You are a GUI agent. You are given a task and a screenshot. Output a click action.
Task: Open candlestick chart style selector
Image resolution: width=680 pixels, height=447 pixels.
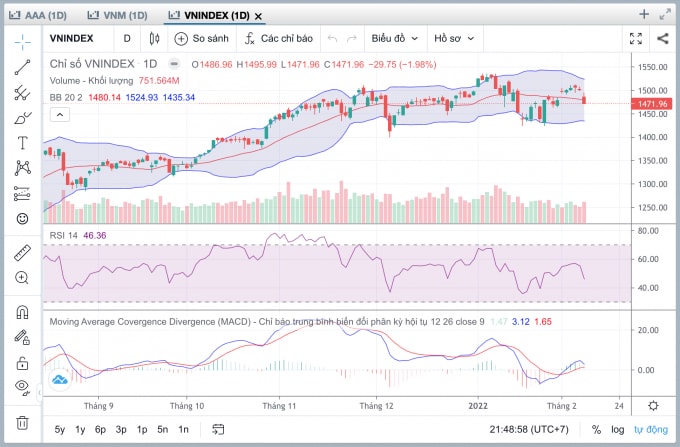tap(154, 39)
